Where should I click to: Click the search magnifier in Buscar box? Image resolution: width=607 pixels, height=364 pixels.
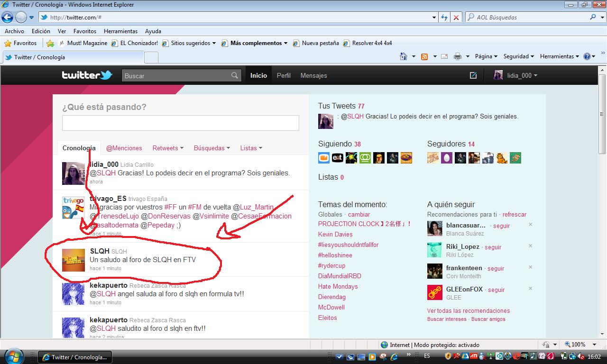[x=235, y=75]
